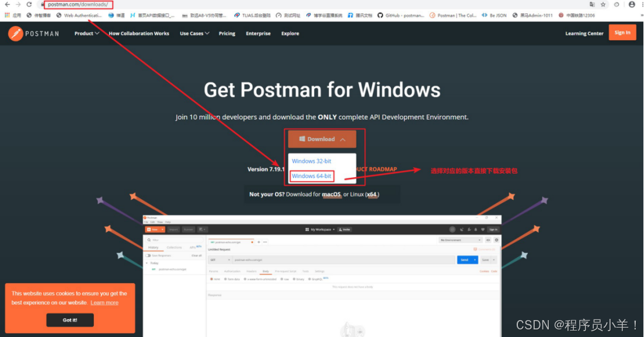Click Import in the Postman app preview
This screenshot has width=644, height=337.
(173, 230)
